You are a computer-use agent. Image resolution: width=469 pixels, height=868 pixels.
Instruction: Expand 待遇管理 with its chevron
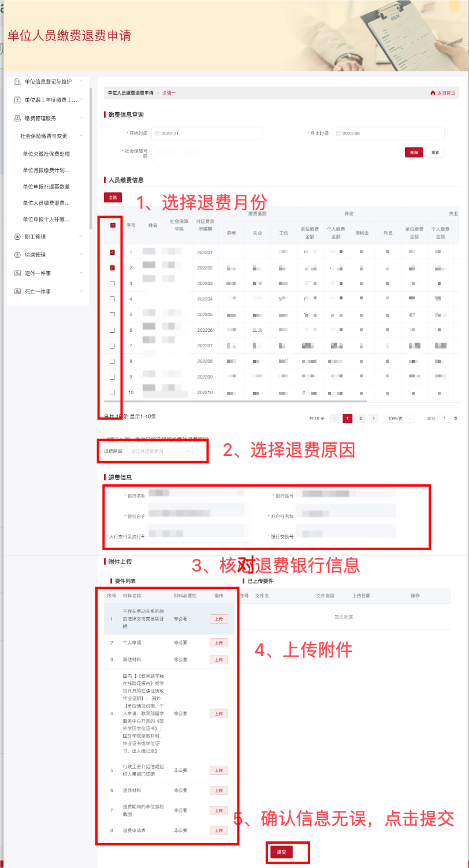81,255
